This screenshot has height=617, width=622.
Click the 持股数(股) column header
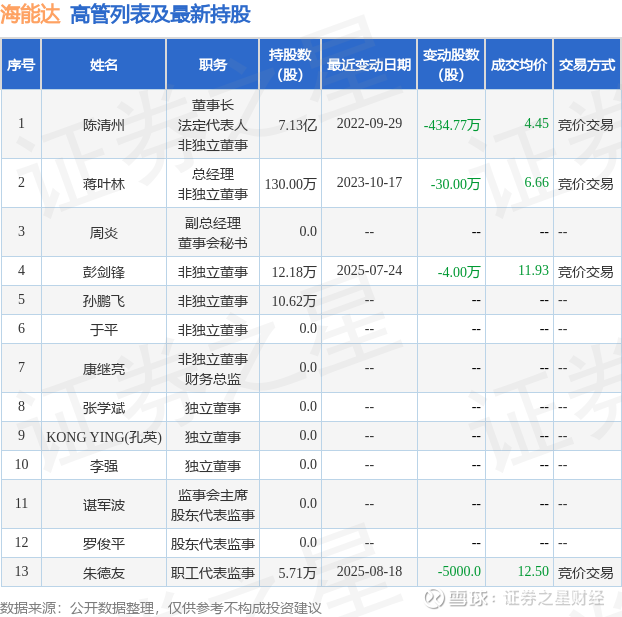[290, 64]
